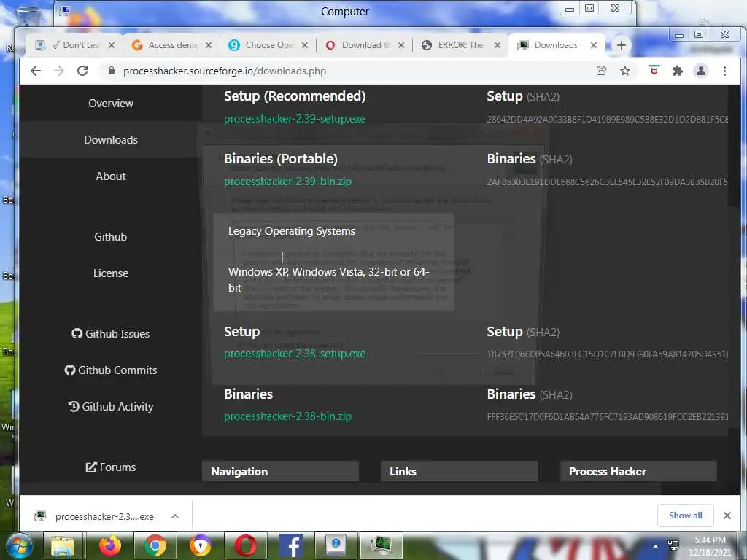Viewport: 747px width, 560px height.
Task: Click the Links footer heading
Action: tap(403, 472)
